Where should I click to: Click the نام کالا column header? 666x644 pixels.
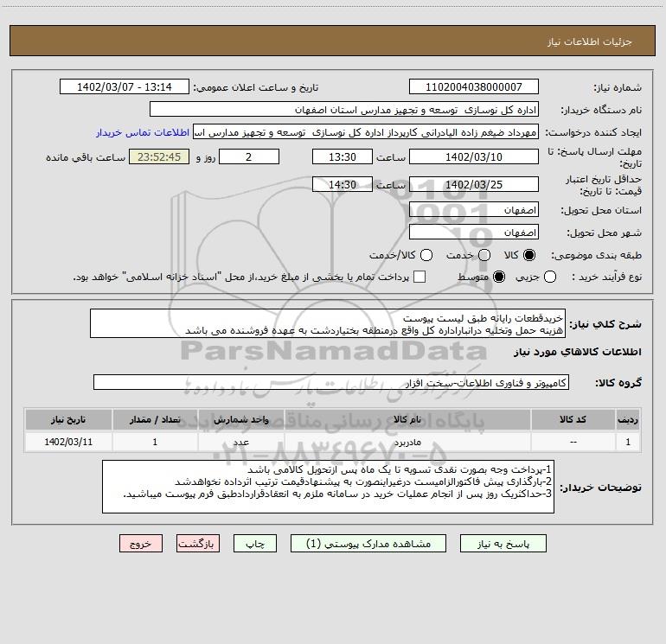(x=407, y=419)
